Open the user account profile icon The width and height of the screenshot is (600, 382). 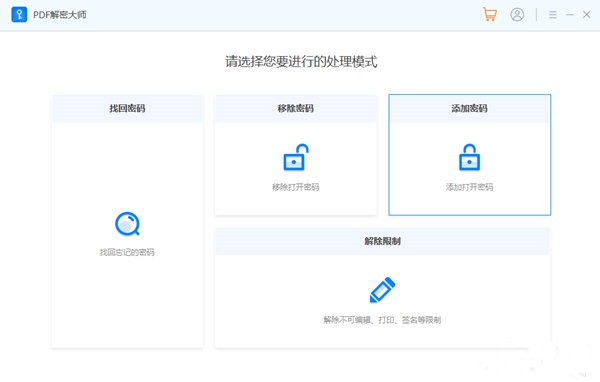point(517,15)
